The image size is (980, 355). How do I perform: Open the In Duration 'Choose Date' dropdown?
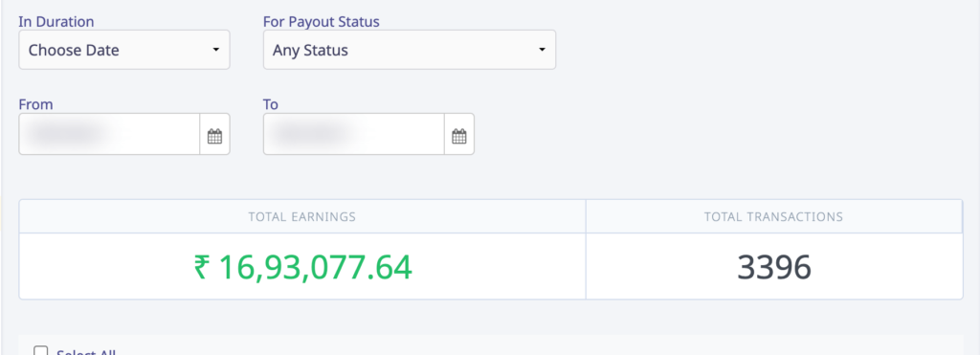(x=124, y=50)
